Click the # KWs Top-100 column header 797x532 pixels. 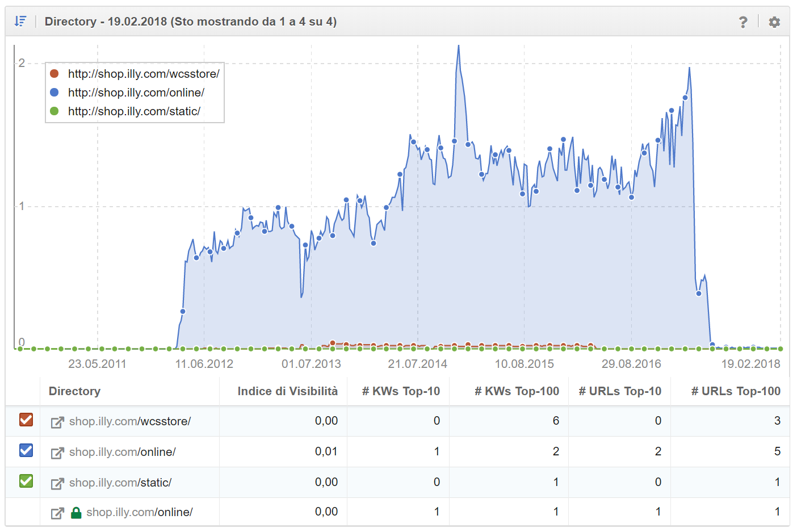[517, 391]
